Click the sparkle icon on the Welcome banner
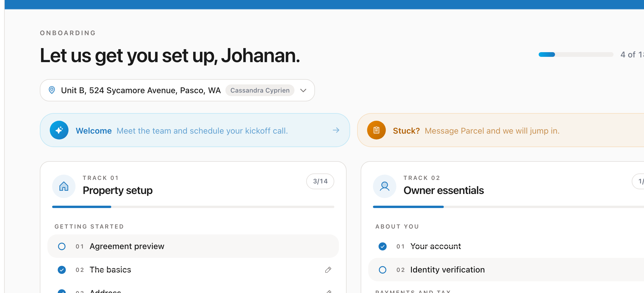Viewport: 644px width, 293px height. [59, 130]
